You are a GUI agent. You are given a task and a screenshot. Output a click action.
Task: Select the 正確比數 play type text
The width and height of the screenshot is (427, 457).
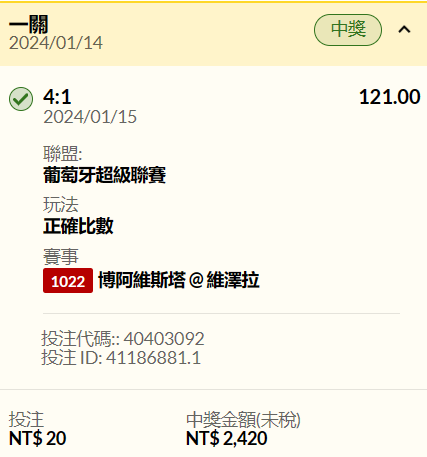click(78, 226)
